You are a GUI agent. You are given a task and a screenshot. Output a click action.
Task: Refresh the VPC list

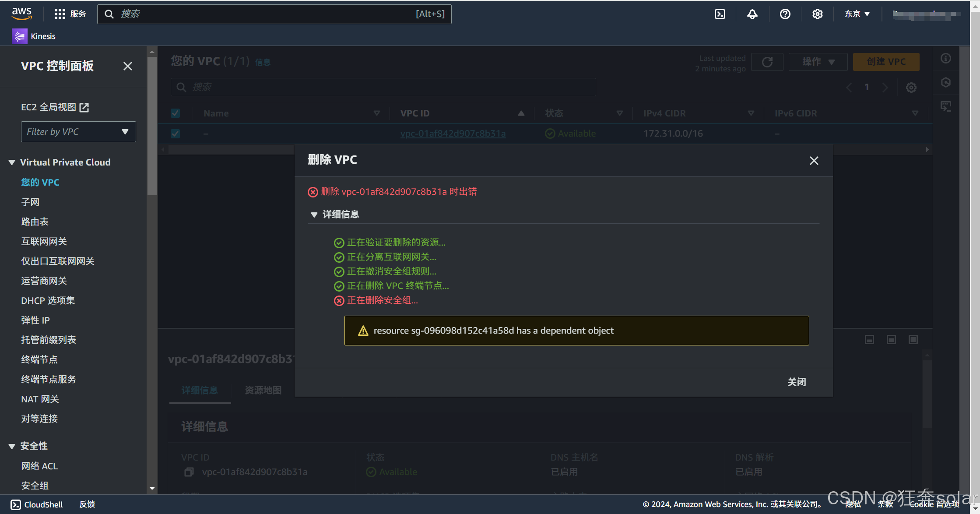(x=767, y=62)
